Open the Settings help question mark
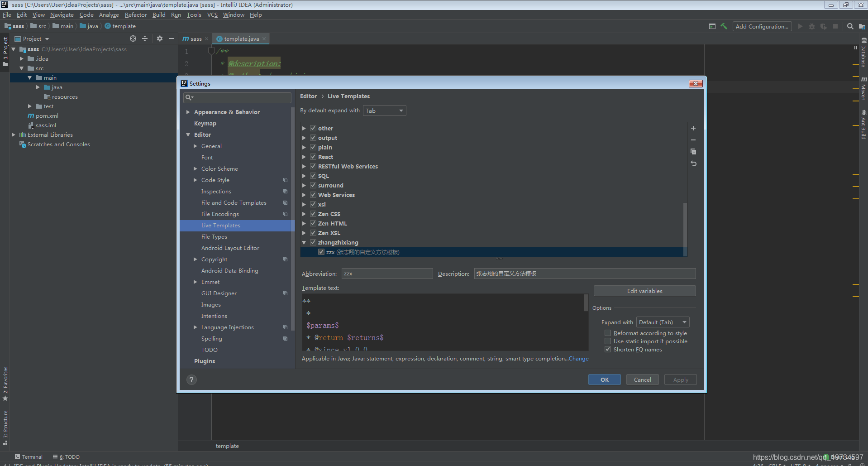Image resolution: width=868 pixels, height=466 pixels. pos(191,380)
